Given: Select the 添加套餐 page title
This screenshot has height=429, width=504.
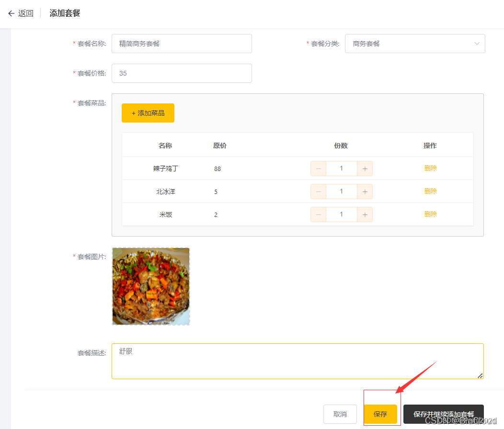Looking at the screenshot, I should pyautogui.click(x=65, y=13).
